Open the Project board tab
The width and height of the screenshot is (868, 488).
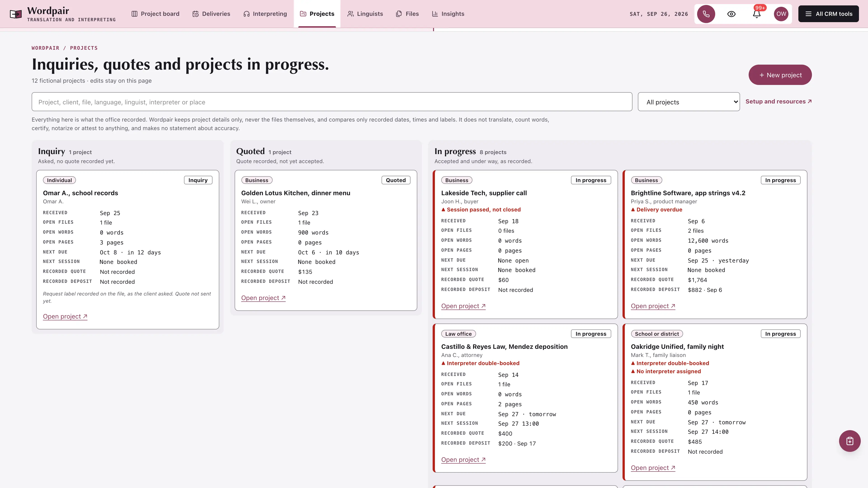[x=155, y=14]
